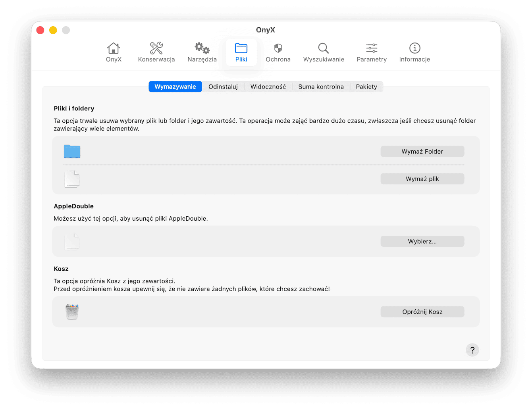Switch to the Suma kontrolna tab
The height and width of the screenshot is (410, 532).
click(x=321, y=87)
